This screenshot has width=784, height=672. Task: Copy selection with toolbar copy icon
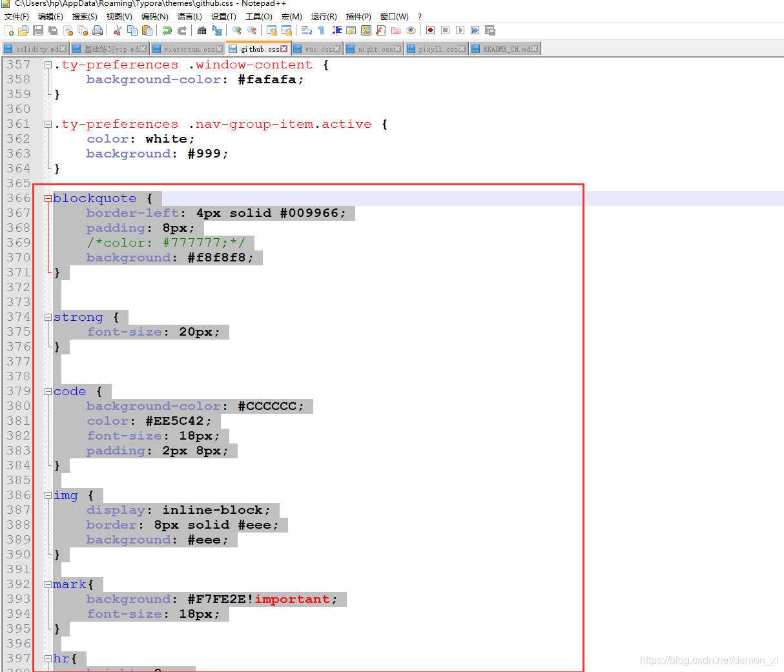pyautogui.click(x=132, y=30)
